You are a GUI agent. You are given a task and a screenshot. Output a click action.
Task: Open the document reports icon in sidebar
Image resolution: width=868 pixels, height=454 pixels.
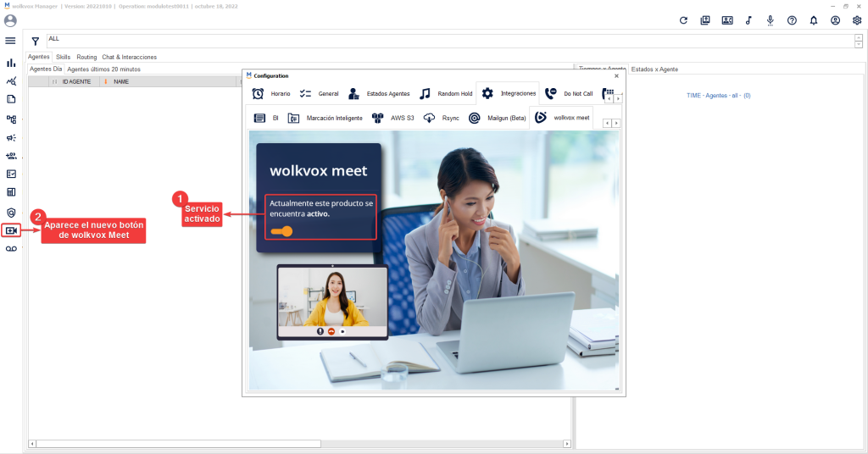click(x=11, y=100)
